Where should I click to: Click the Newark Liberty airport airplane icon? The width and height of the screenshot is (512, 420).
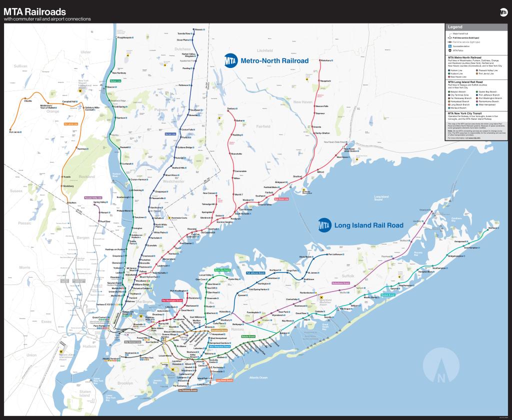coord(62,350)
